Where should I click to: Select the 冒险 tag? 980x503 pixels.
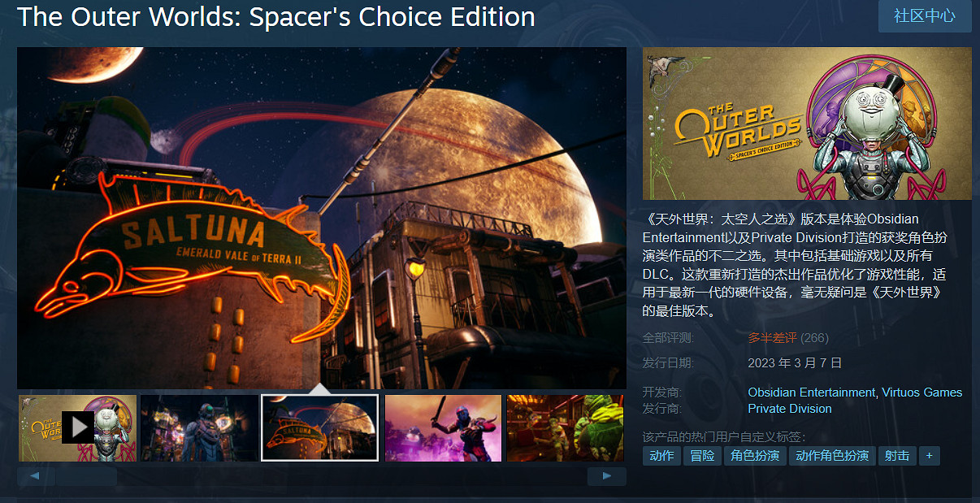(702, 456)
